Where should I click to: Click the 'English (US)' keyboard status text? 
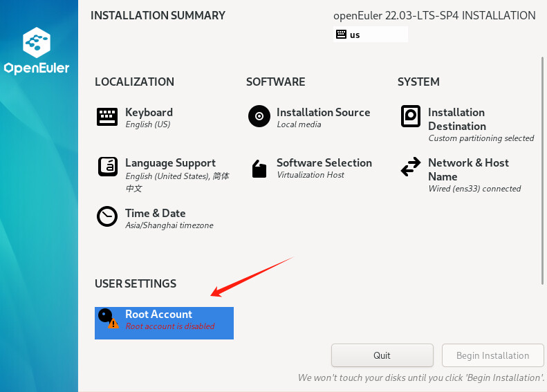tap(148, 124)
